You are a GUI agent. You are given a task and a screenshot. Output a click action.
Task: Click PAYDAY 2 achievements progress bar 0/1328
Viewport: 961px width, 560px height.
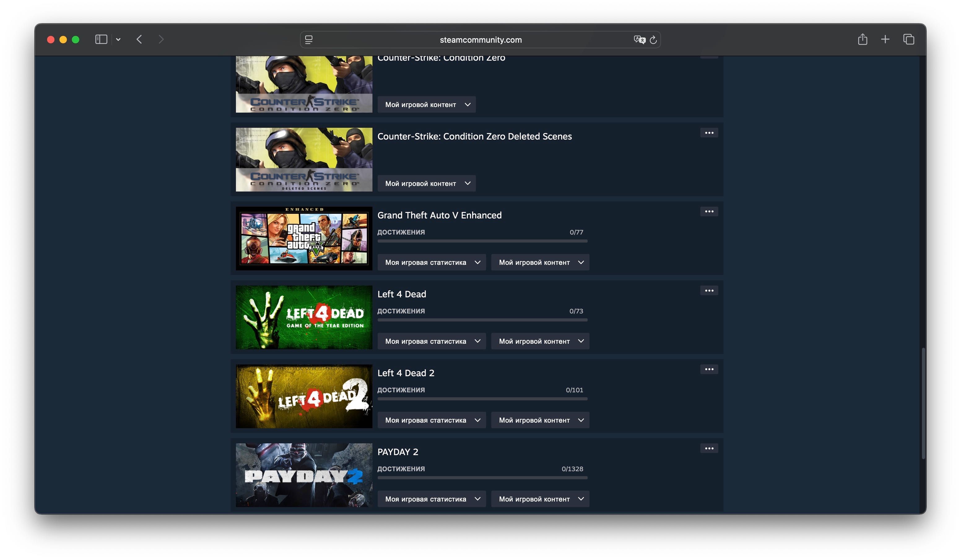(482, 478)
